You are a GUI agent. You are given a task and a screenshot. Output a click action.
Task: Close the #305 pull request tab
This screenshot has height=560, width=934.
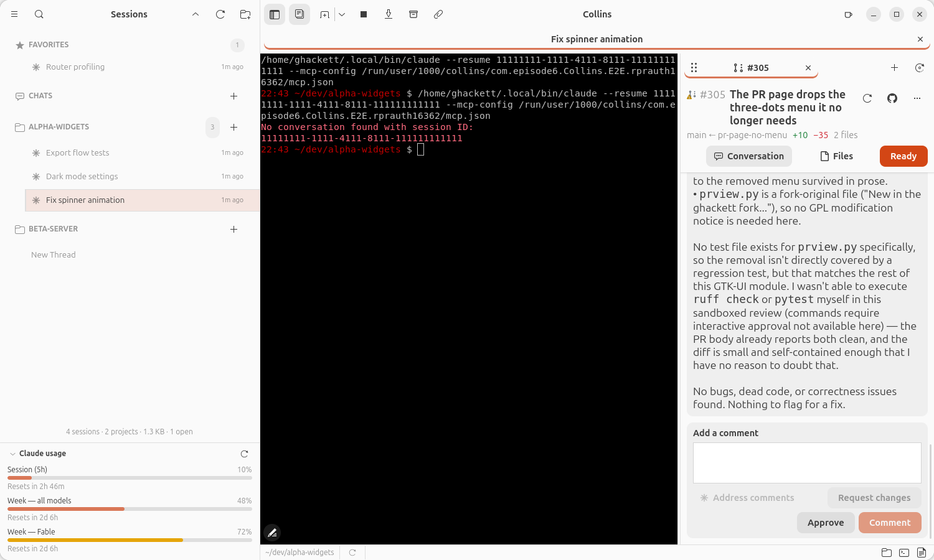tap(808, 68)
